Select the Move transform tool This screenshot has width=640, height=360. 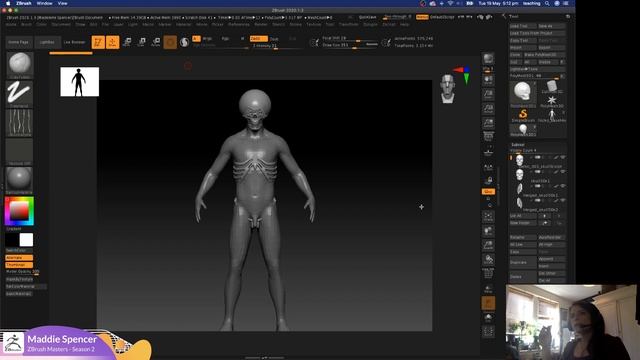pyautogui.click(x=127, y=42)
